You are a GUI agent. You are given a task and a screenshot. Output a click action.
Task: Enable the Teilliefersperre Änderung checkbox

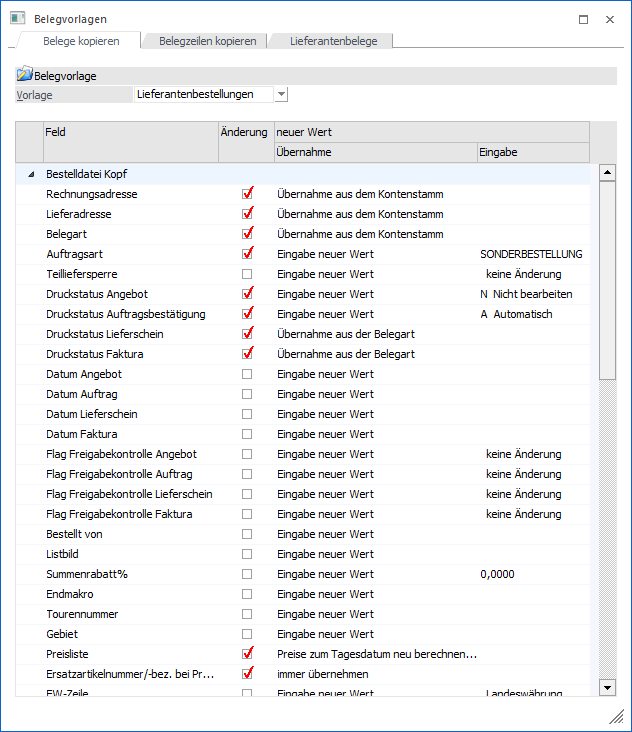point(247,274)
